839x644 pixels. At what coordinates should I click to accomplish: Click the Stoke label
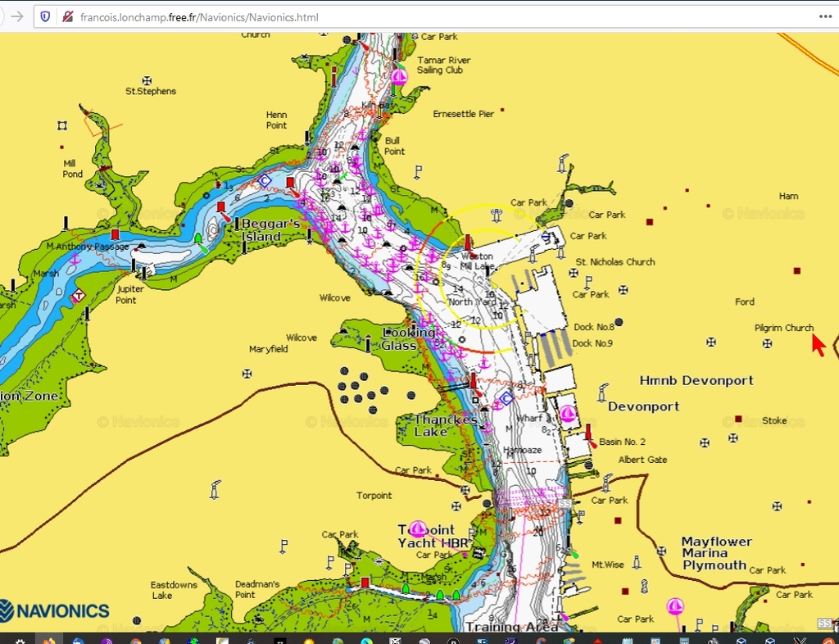click(775, 421)
